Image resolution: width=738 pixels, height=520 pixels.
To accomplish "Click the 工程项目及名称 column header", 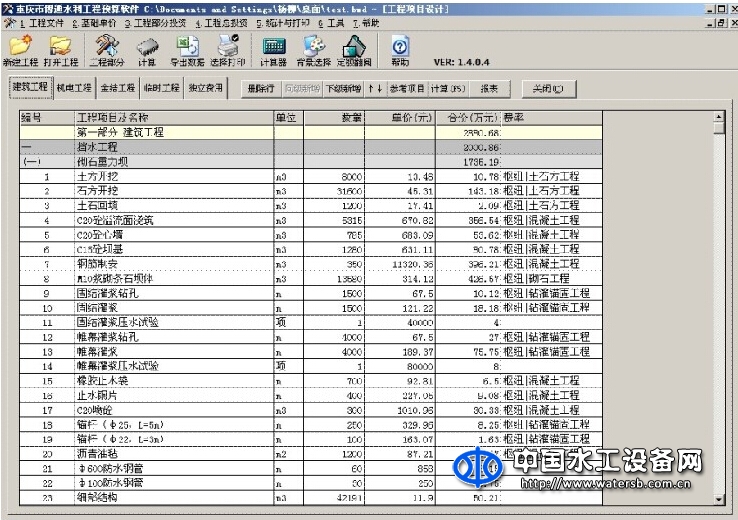I will 174,118.
